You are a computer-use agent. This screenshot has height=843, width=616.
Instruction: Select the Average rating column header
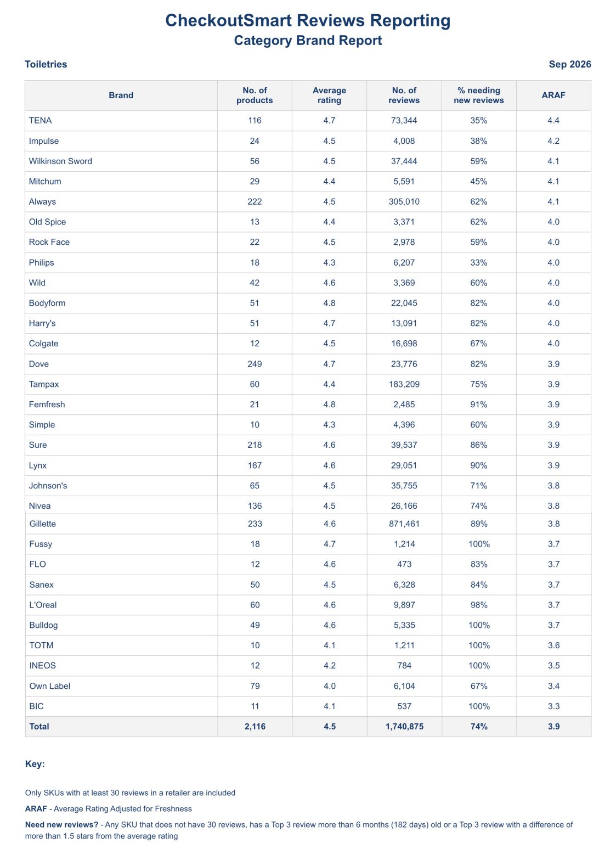[x=329, y=95]
